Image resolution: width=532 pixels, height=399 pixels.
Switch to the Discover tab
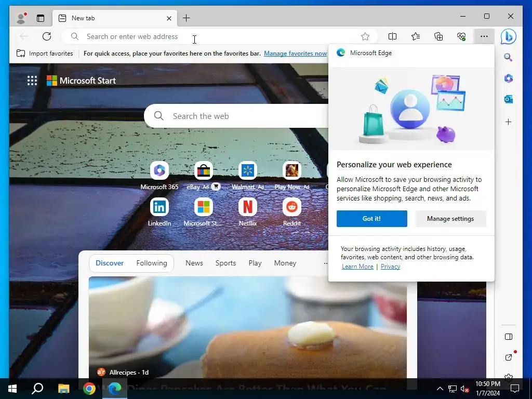(x=110, y=263)
